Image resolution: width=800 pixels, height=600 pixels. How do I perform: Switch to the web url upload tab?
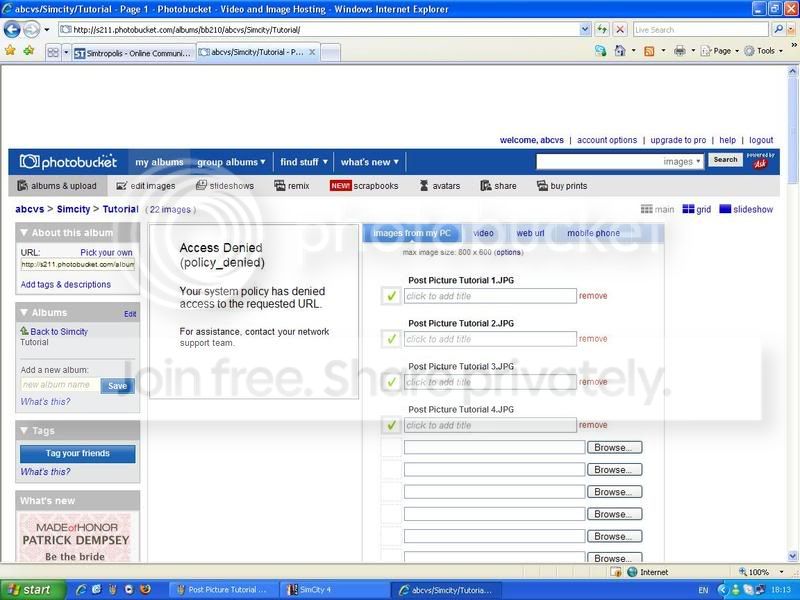(530, 233)
